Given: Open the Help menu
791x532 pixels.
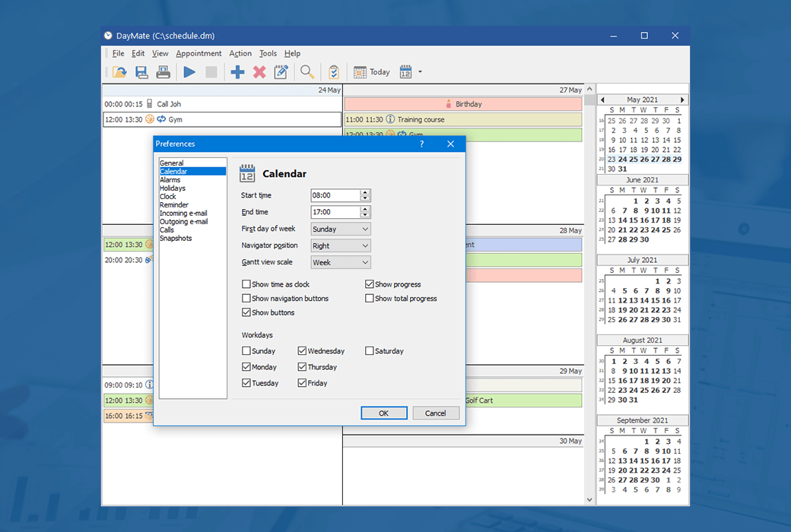Looking at the screenshot, I should [292, 53].
